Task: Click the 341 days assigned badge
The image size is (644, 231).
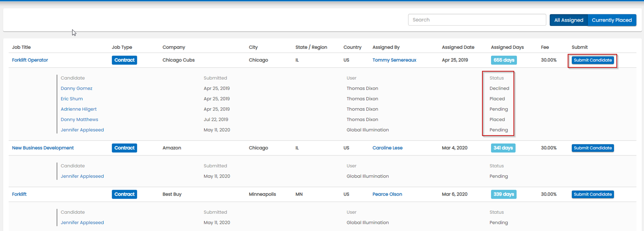Action: (x=503, y=148)
